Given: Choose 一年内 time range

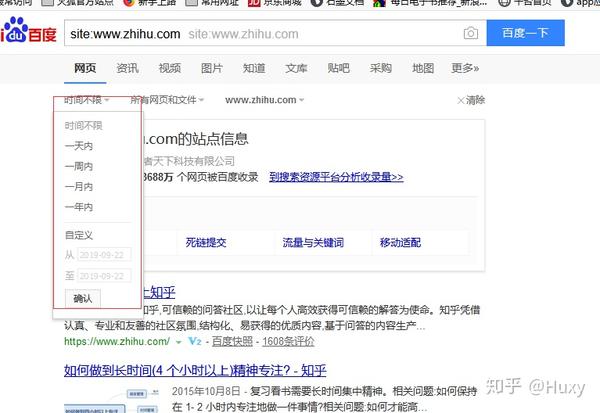Looking at the screenshot, I should click(79, 207).
